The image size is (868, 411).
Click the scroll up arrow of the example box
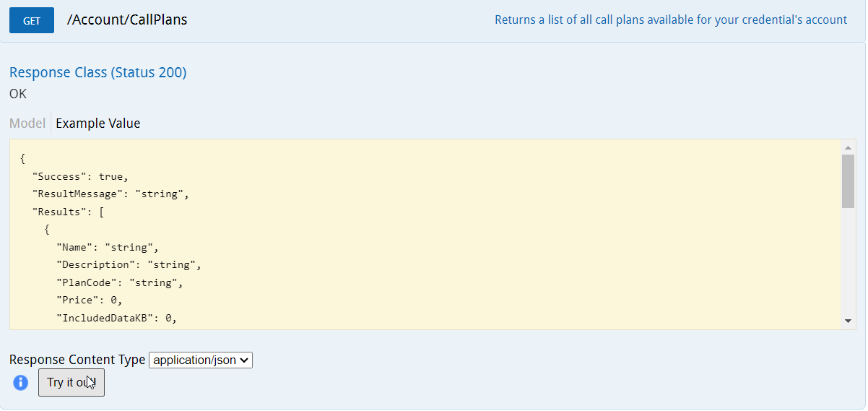848,148
